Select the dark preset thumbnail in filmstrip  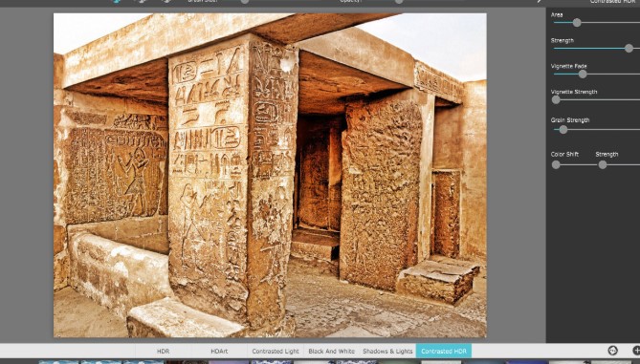187,362
